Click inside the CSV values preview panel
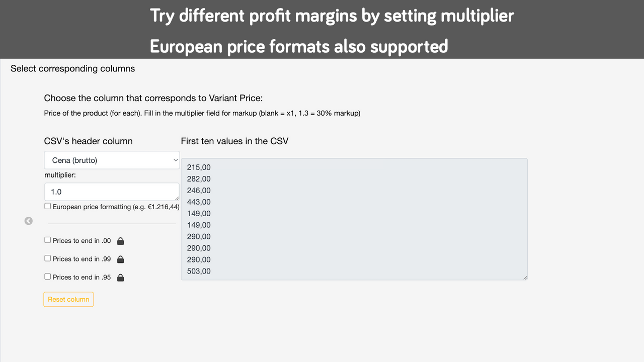 [352, 219]
